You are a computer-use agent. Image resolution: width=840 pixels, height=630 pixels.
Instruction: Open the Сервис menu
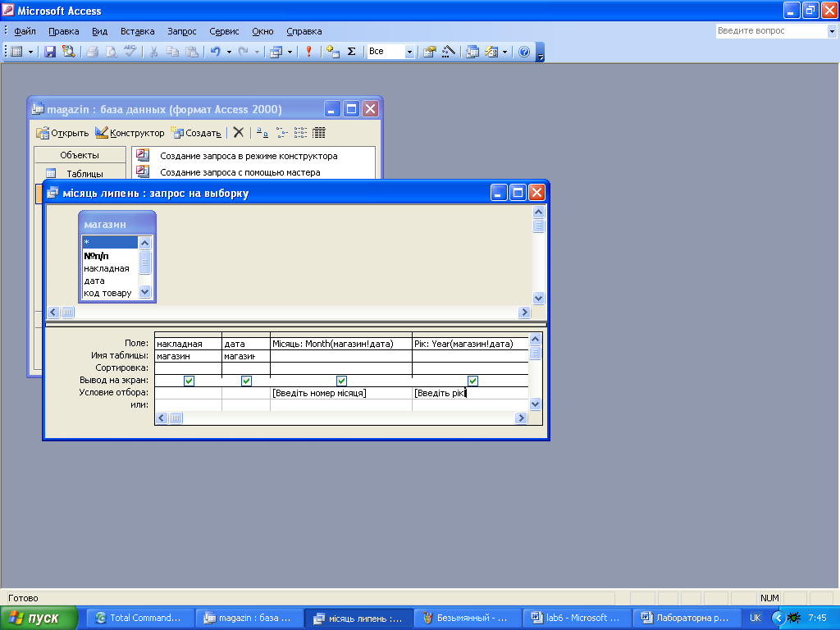click(224, 31)
